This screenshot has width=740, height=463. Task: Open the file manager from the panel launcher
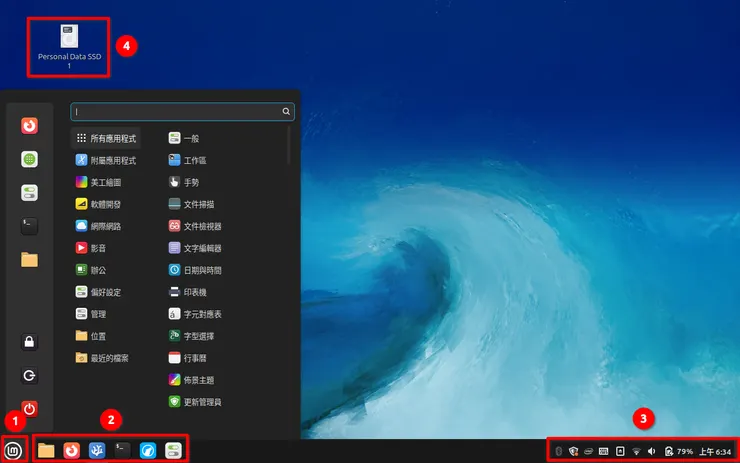[46, 451]
